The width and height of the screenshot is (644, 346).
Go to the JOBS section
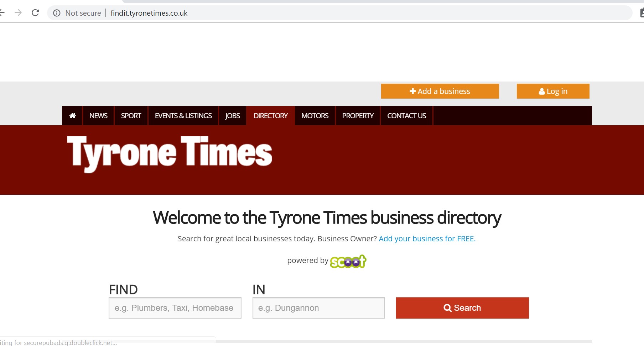point(232,116)
